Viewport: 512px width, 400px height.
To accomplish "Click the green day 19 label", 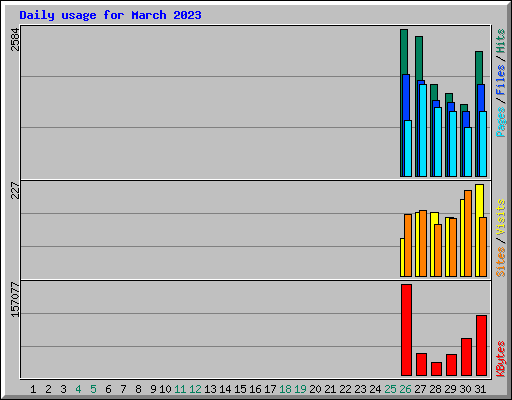I will 300,389.
